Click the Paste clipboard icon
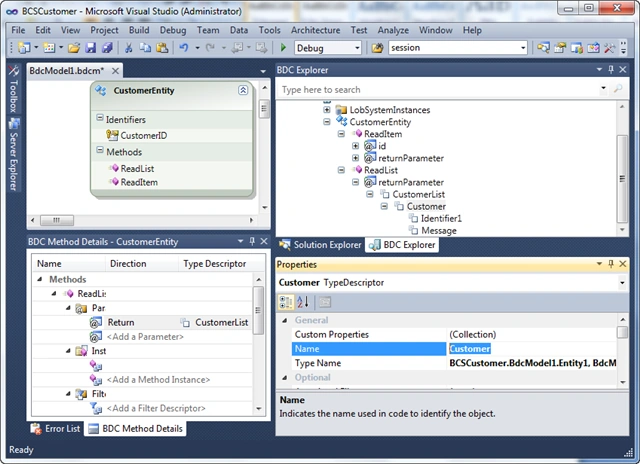The height and width of the screenshot is (464, 640). click(162, 48)
